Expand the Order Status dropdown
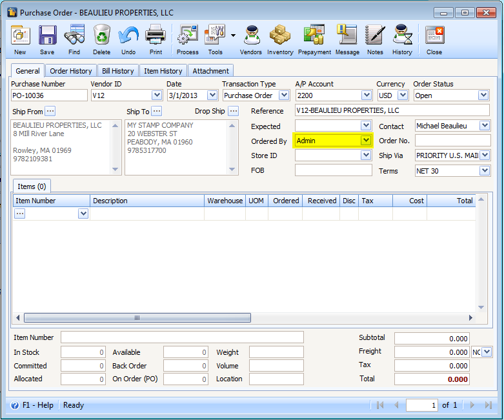The width and height of the screenshot is (504, 420). tap(483, 95)
